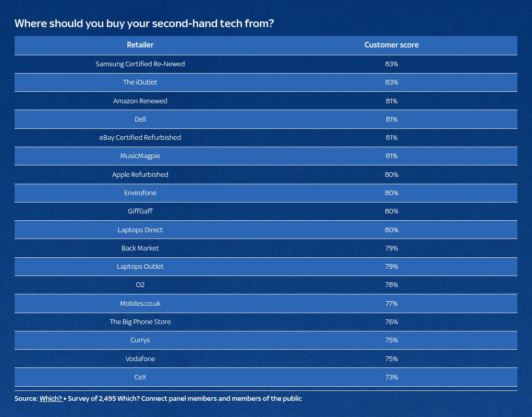532x417 pixels.
Task: Click the 73% score for CeX
Action: pos(391,377)
